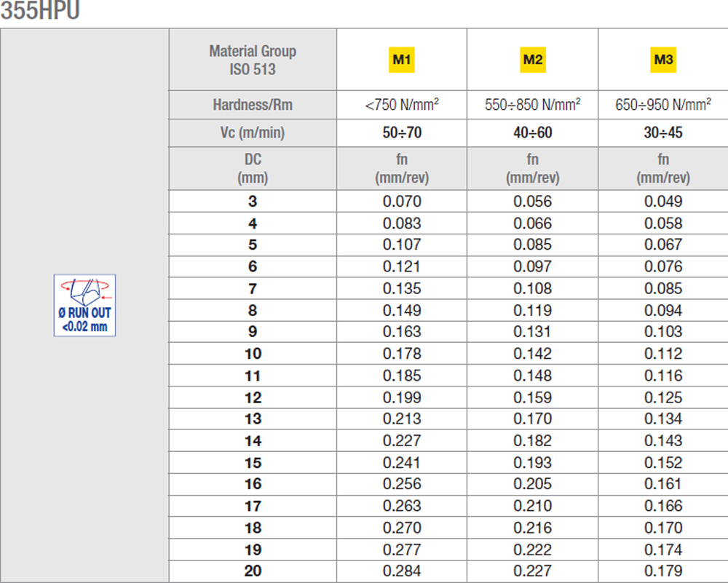Viewport: 728px width, 583px height.
Task: Click the 550÷850 N/mm² hardness cell
Action: click(x=533, y=104)
